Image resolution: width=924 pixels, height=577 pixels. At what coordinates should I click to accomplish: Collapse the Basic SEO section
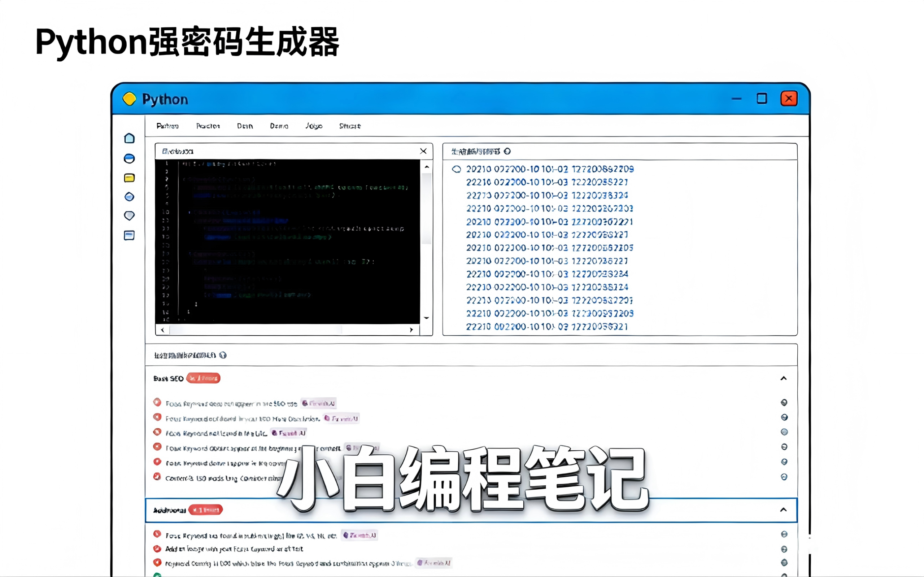pyautogui.click(x=784, y=378)
